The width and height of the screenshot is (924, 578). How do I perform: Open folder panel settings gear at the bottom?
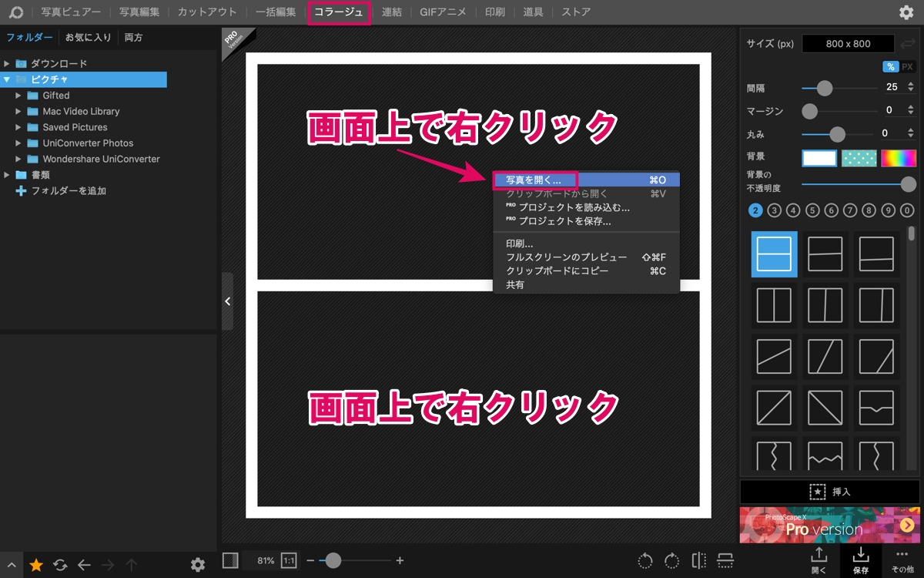[x=198, y=565]
